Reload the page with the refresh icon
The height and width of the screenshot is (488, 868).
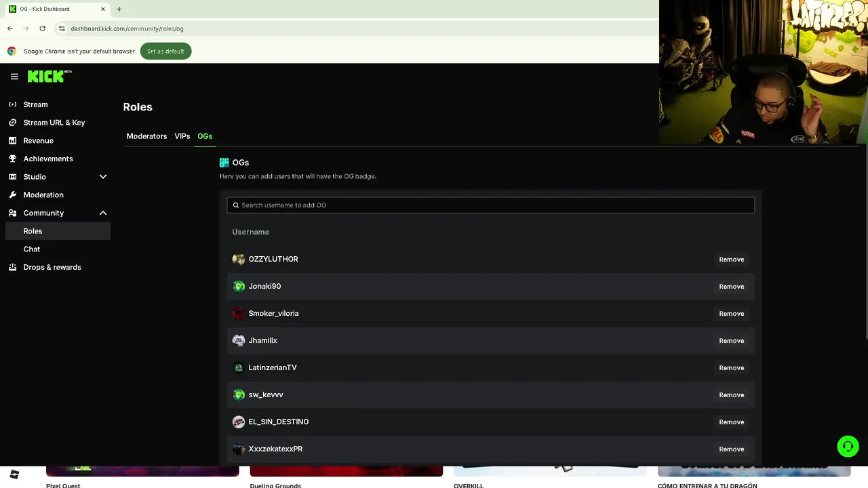[42, 28]
